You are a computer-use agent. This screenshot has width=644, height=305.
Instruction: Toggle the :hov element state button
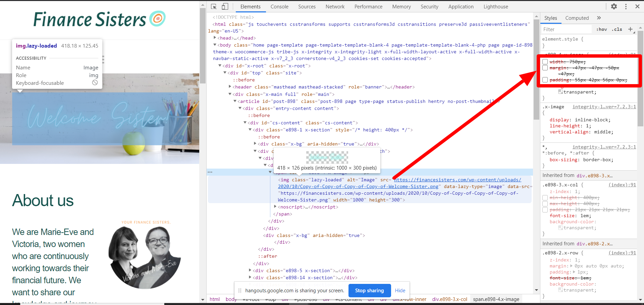coord(602,29)
